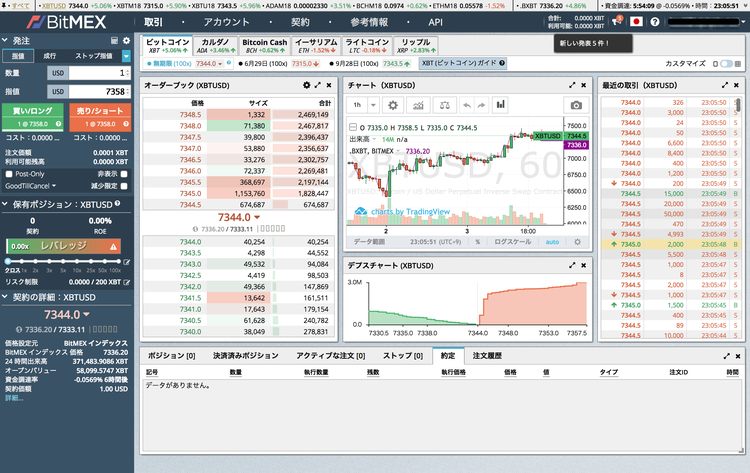750x473 pixels.
Task: Expand the オーダーブック panel to fullscreen
Action: coord(318,85)
